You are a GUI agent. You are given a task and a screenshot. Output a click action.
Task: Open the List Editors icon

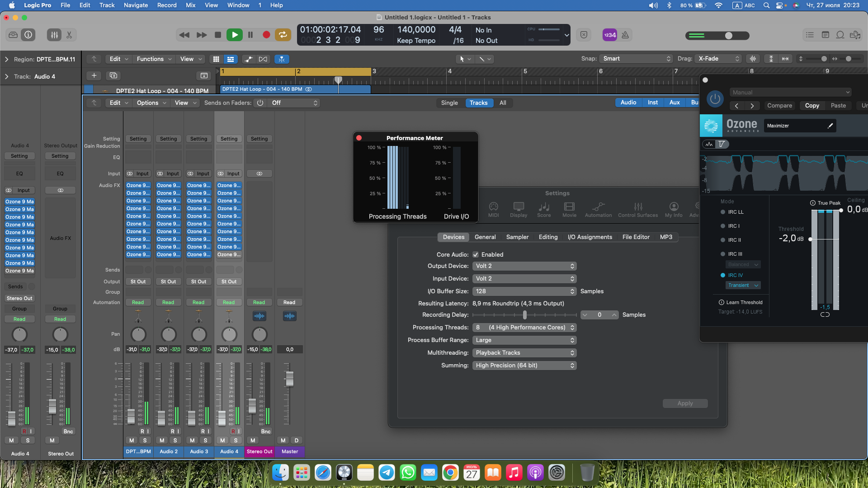coord(810,35)
